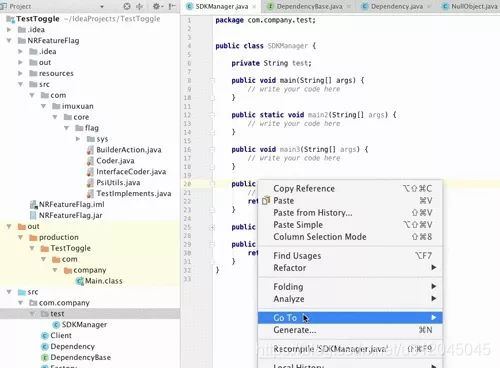
Task: Click the Main.class file icon
Action: [80, 281]
